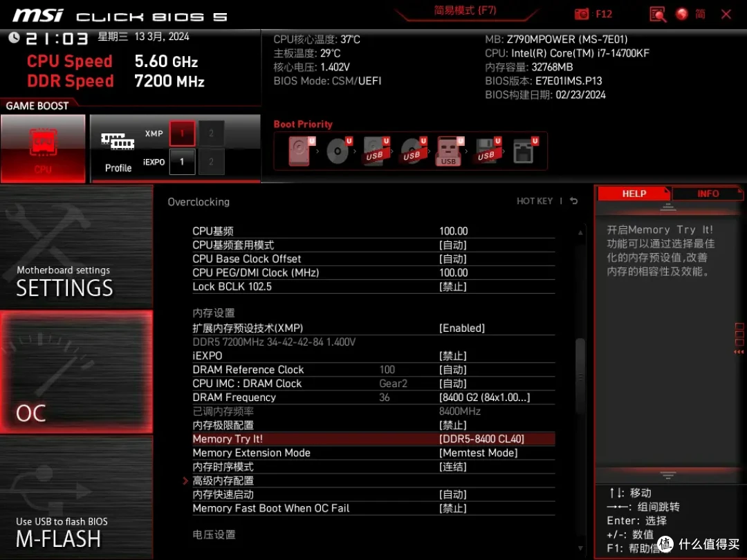Viewport: 747px width, 560px height.
Task: Close BIOS with the red X icon
Action: [726, 15]
